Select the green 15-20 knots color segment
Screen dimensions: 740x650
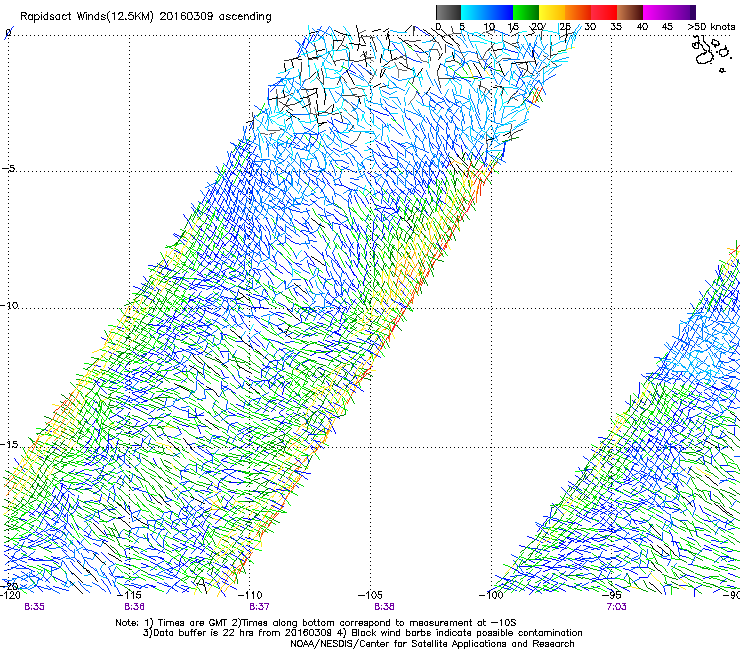tap(526, 12)
